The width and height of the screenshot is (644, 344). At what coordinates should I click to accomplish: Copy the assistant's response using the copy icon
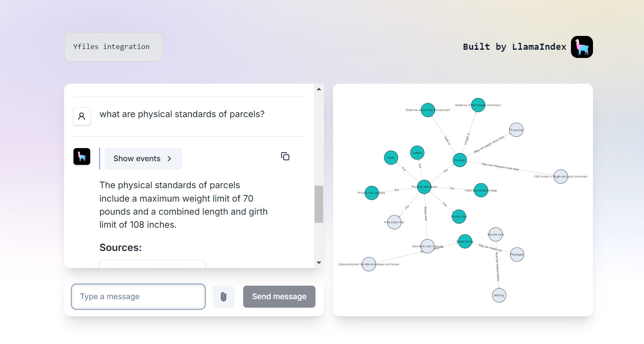tap(285, 156)
